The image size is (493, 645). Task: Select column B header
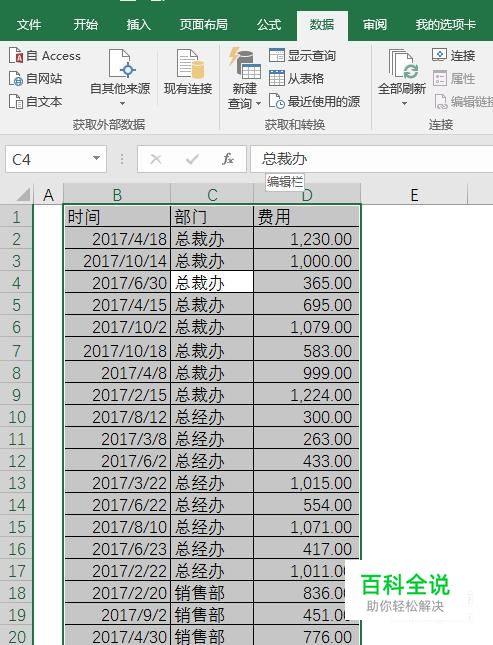(x=117, y=195)
